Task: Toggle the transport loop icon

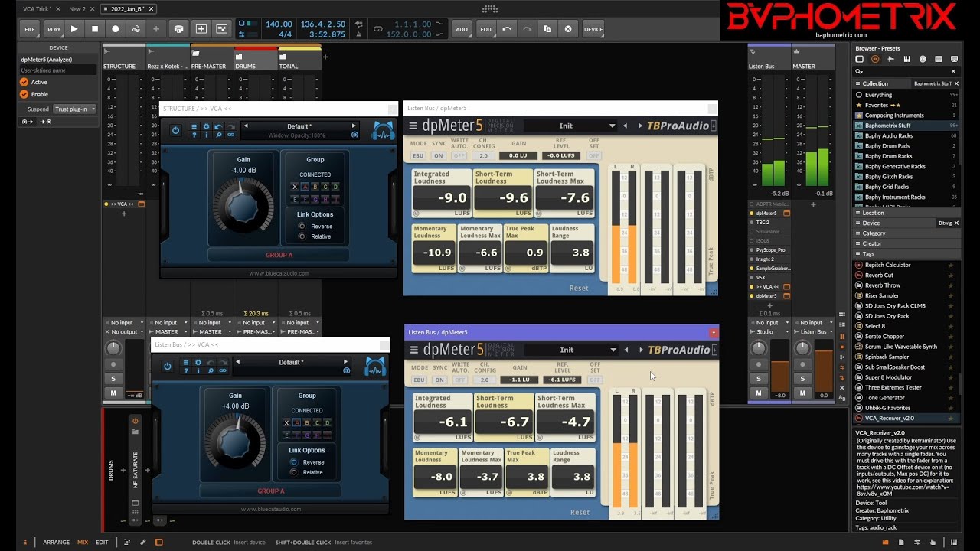Action: (x=377, y=29)
